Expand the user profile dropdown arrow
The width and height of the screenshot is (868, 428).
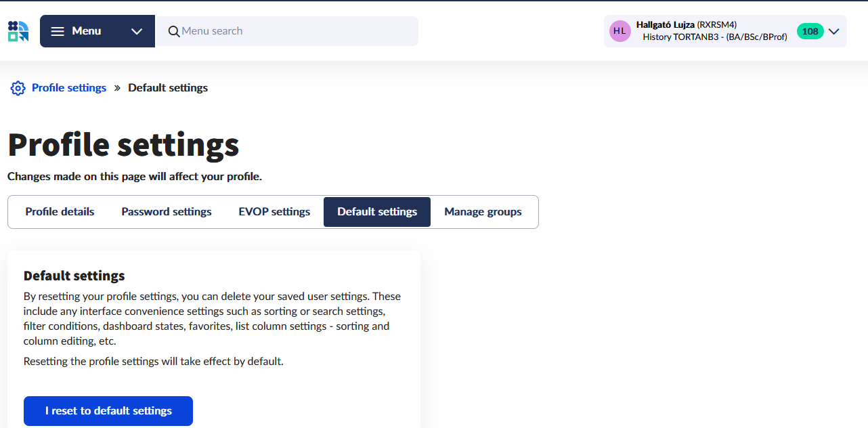[834, 31]
